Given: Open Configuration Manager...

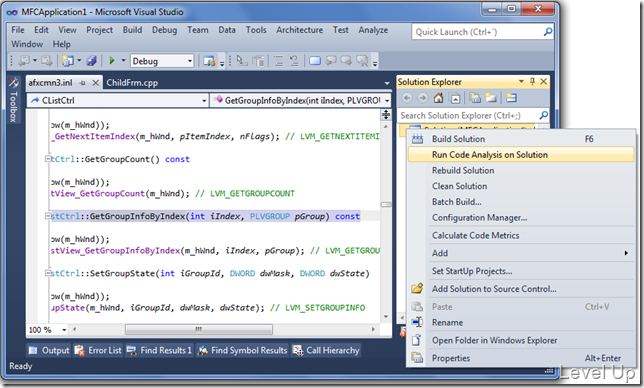Looking at the screenshot, I should pyautogui.click(x=521, y=217).
